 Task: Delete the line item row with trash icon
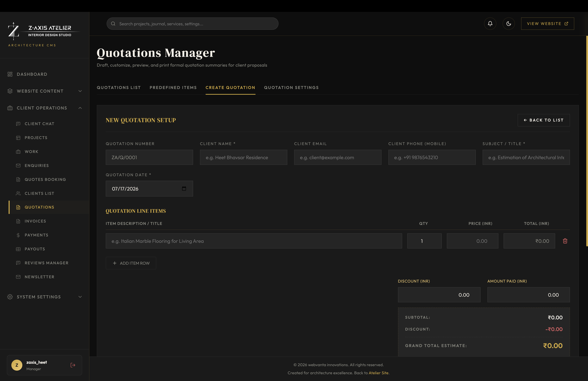coord(565,241)
